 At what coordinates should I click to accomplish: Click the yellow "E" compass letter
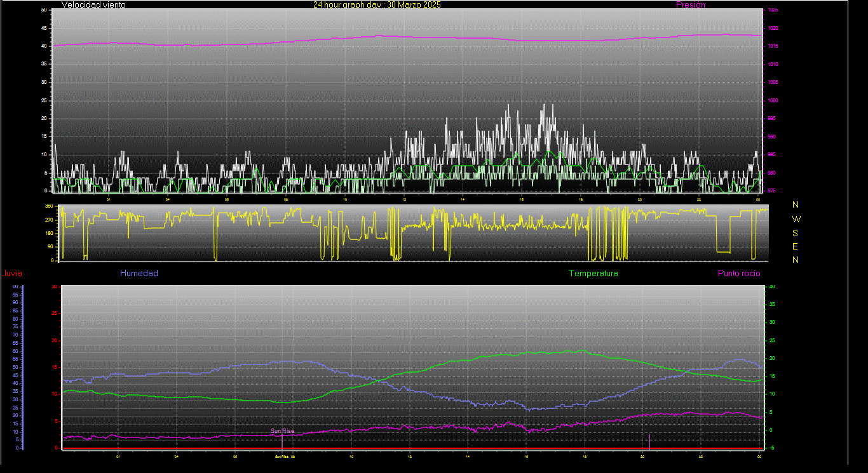pos(796,246)
